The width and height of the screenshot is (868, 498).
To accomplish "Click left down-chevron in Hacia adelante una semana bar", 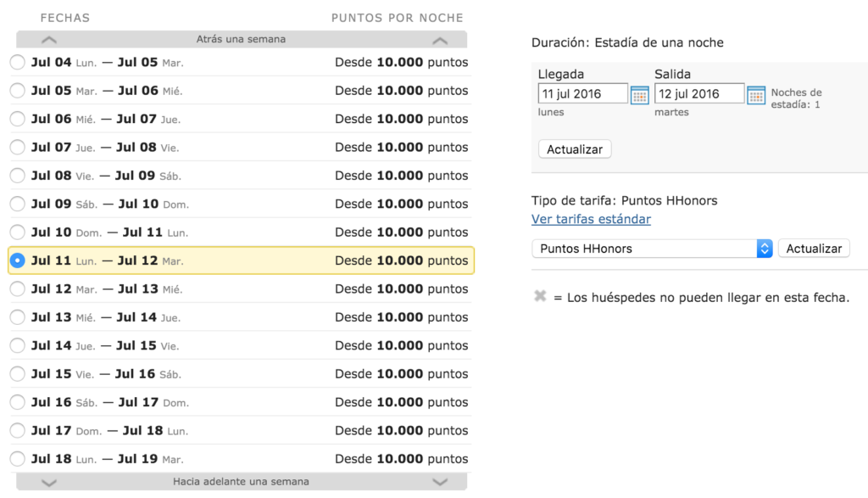I will point(48,483).
